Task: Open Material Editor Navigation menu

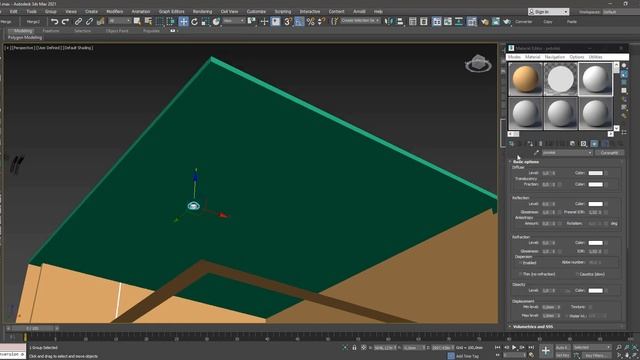Action: click(x=555, y=57)
